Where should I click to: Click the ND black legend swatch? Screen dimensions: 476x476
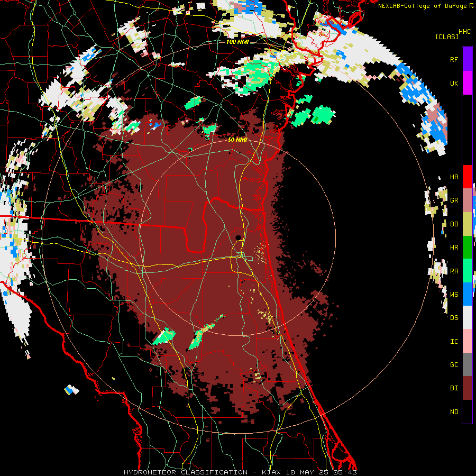[x=467, y=411]
